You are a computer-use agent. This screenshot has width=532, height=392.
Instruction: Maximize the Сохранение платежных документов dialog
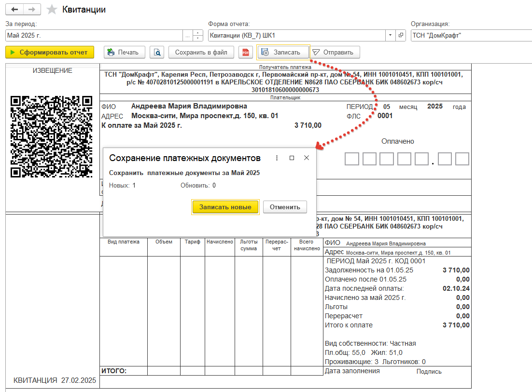pyautogui.click(x=292, y=158)
